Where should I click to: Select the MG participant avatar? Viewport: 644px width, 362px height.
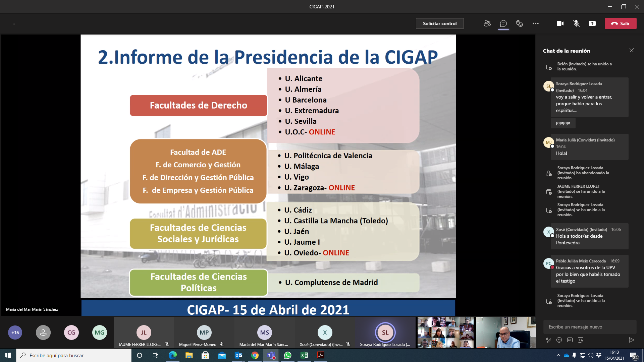(x=100, y=333)
